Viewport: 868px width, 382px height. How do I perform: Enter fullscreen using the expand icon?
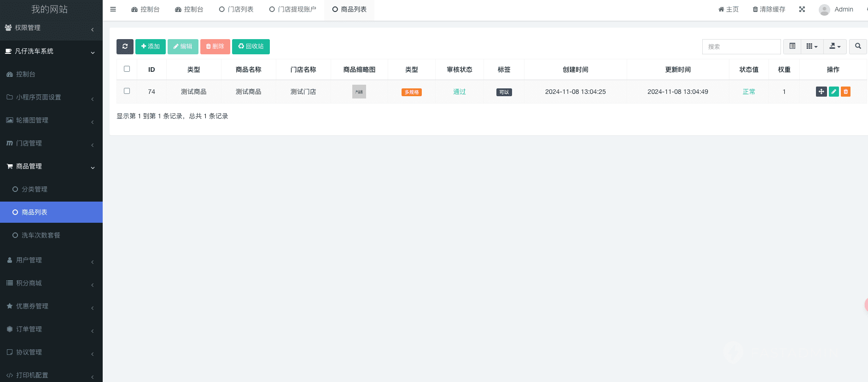tap(802, 9)
